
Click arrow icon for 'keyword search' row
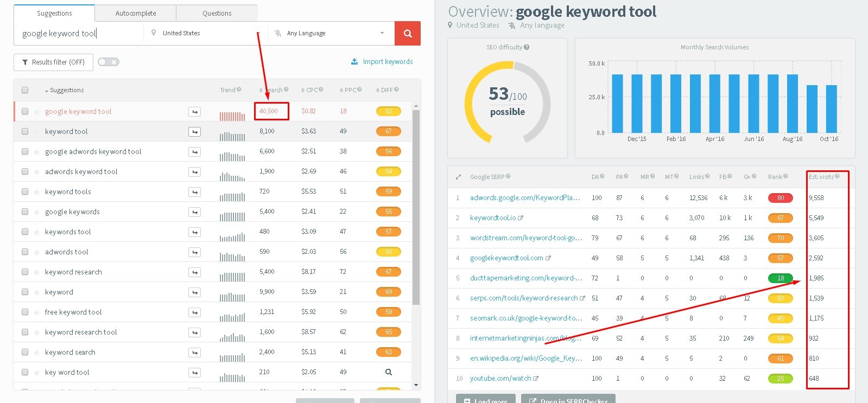(195, 353)
